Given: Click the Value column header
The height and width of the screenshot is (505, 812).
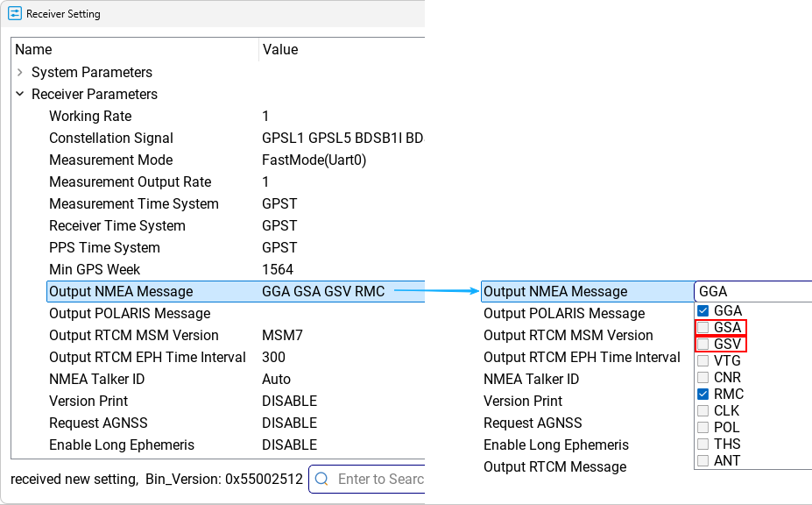Looking at the screenshot, I should pyautogui.click(x=280, y=49).
